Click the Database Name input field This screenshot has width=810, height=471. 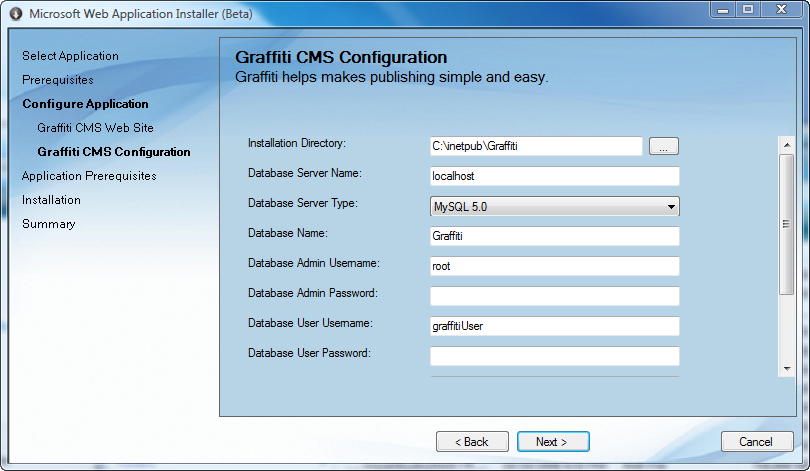(554, 237)
